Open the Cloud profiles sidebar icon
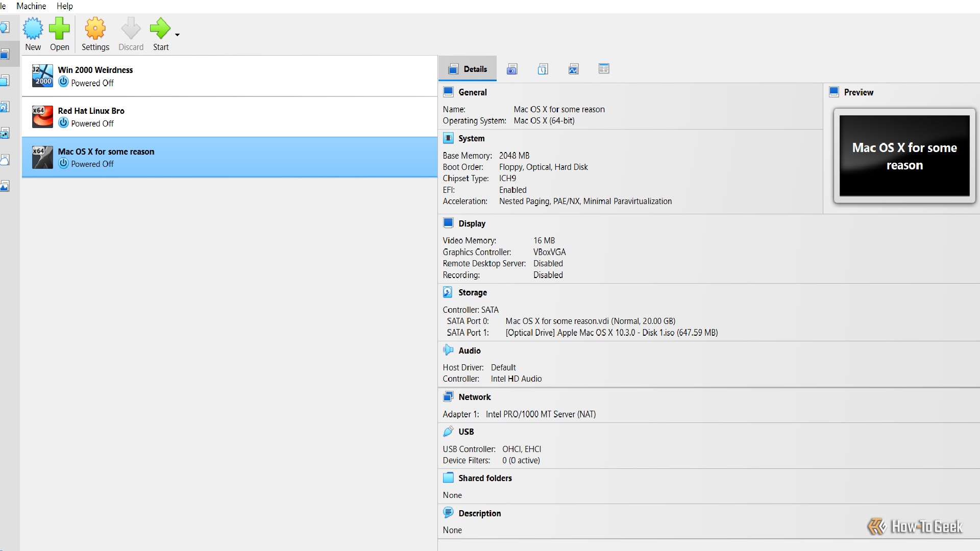 coord(5,160)
